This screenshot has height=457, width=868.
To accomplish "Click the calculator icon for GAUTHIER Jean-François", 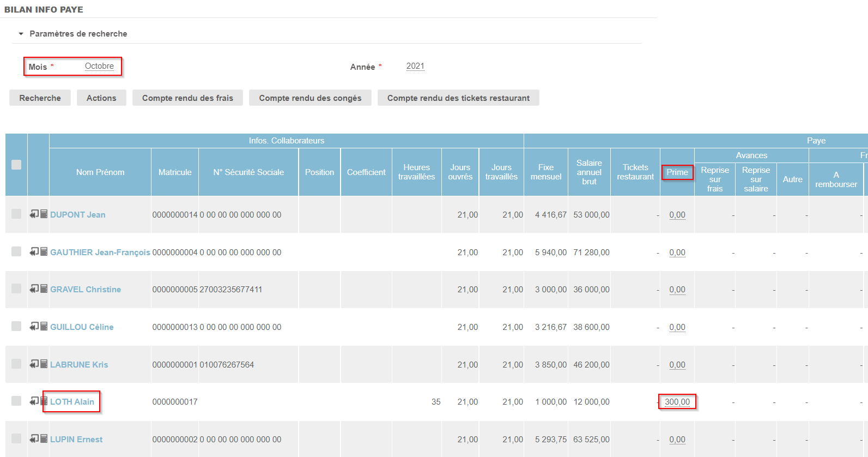I will point(44,251).
